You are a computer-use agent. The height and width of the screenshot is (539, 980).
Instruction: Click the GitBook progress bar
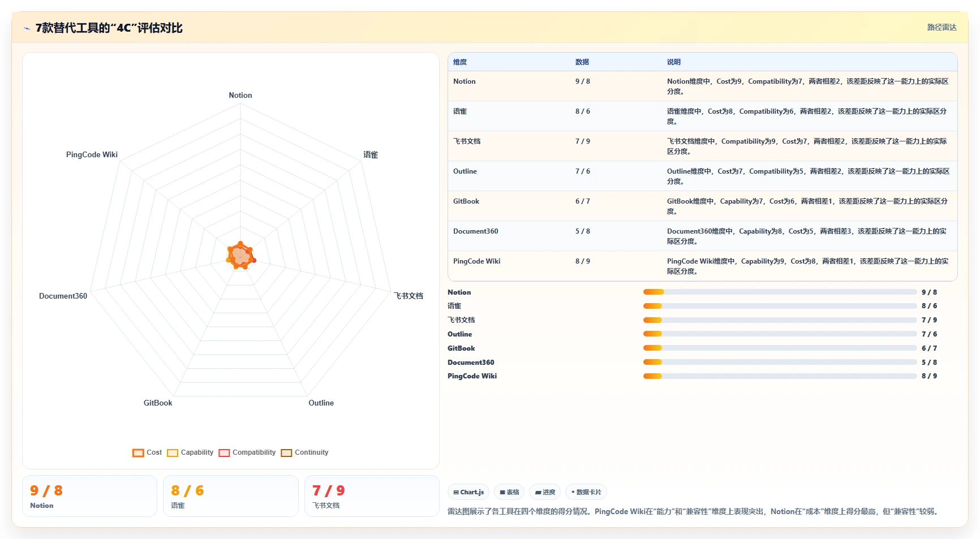click(780, 348)
